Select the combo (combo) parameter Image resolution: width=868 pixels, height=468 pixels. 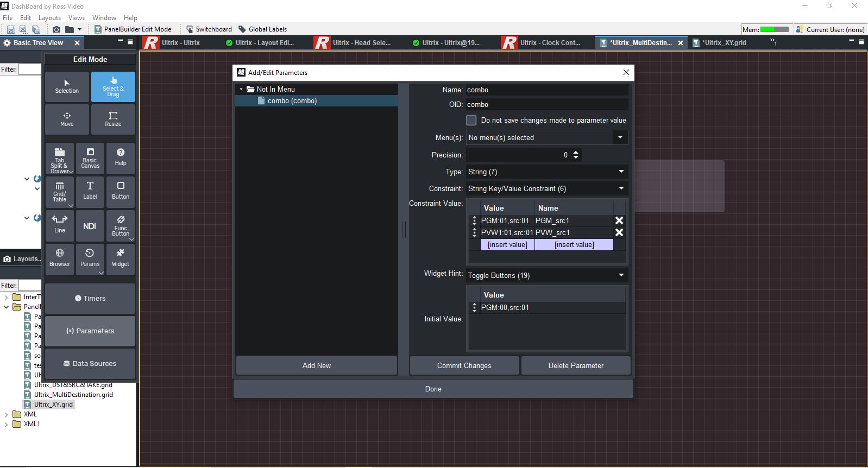click(317, 100)
